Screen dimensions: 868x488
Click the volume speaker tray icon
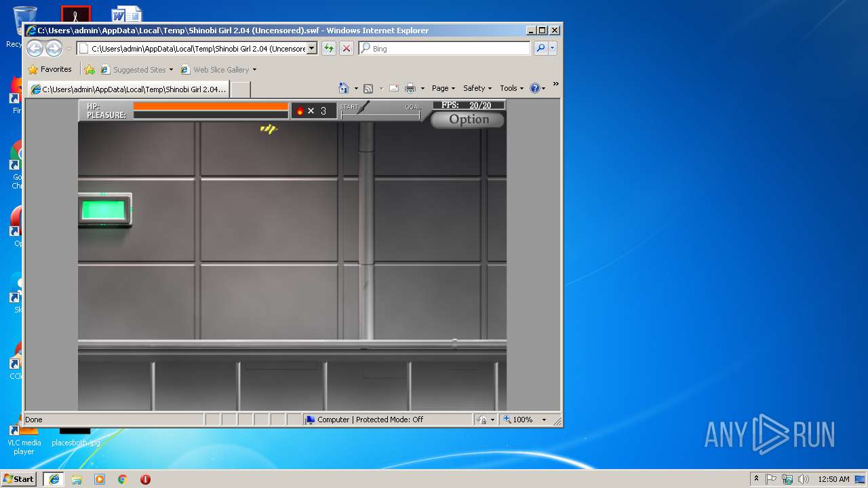tap(804, 479)
